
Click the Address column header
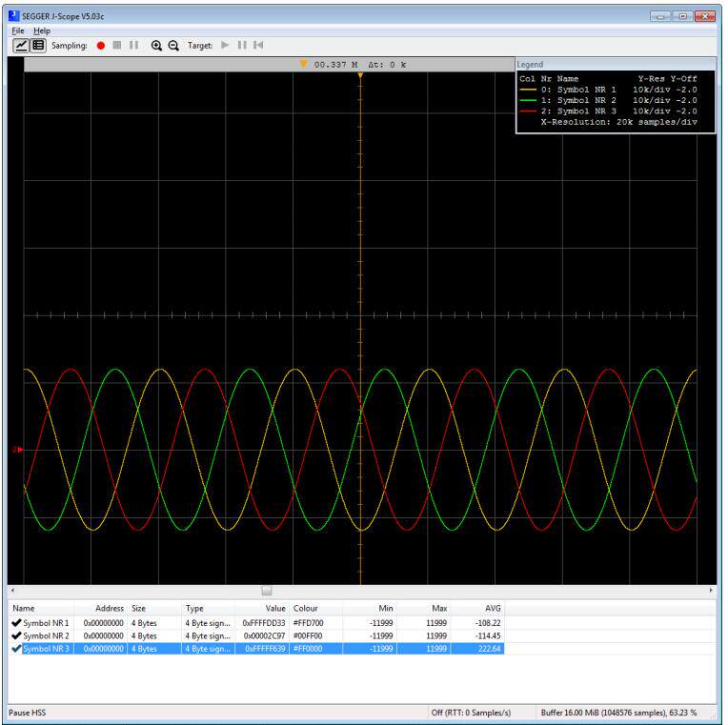pos(110,608)
